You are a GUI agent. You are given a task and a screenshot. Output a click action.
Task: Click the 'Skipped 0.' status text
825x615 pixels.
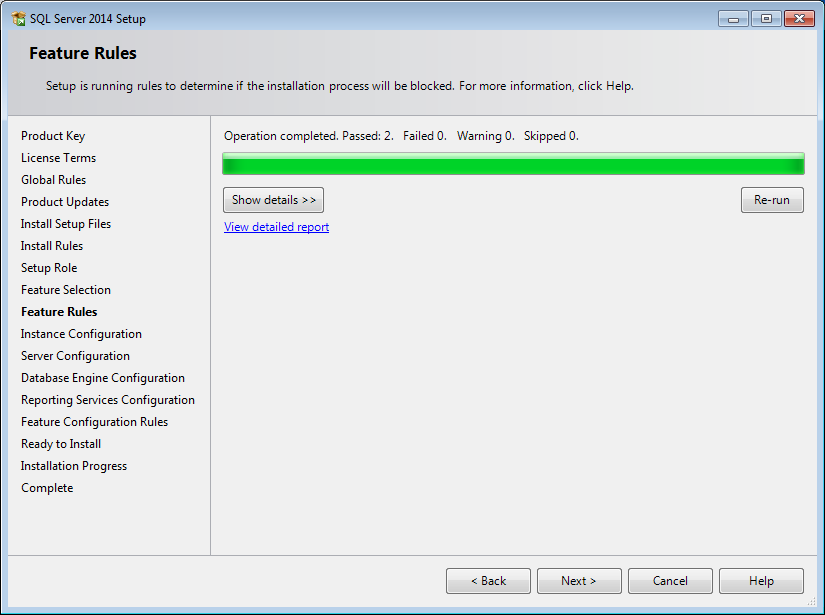551,136
